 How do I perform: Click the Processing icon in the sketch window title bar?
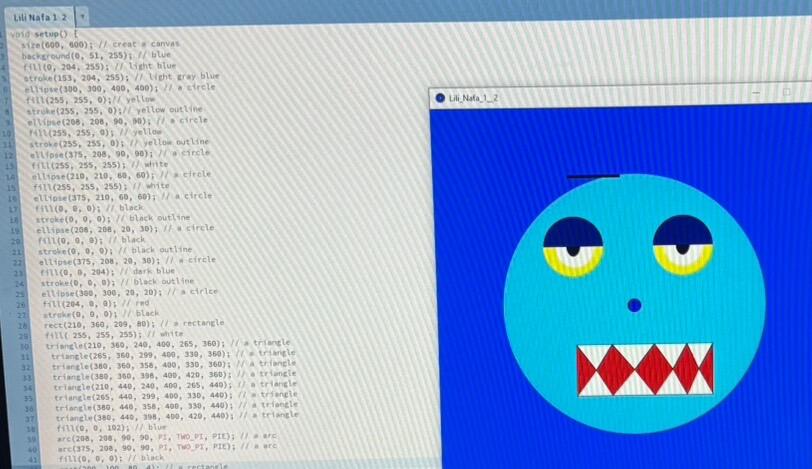[438, 98]
